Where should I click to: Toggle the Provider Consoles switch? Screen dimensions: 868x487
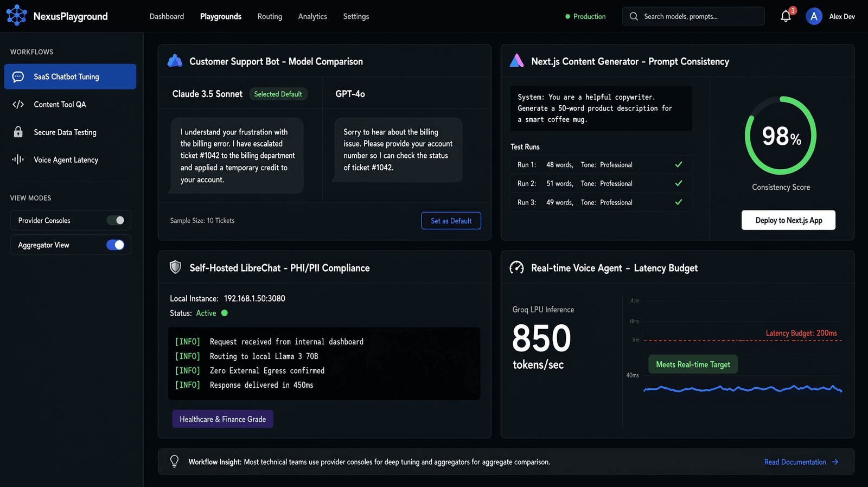pyautogui.click(x=116, y=220)
